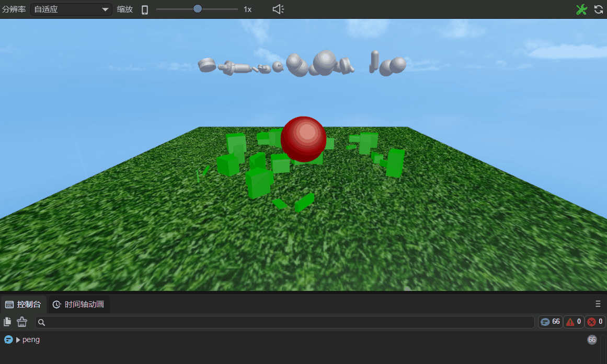Focus the console search input field
This screenshot has height=364, width=607.
pyautogui.click(x=285, y=322)
